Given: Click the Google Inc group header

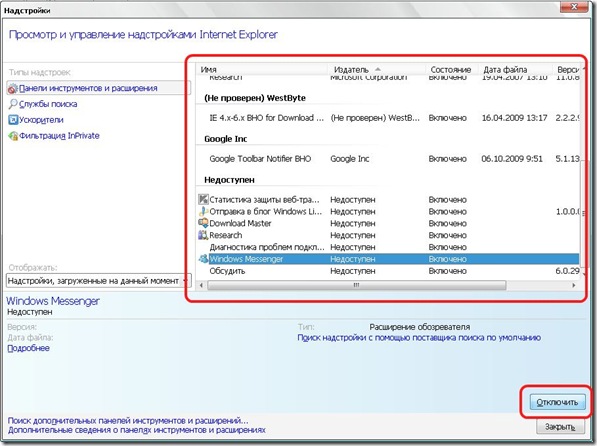Looking at the screenshot, I should [x=225, y=139].
